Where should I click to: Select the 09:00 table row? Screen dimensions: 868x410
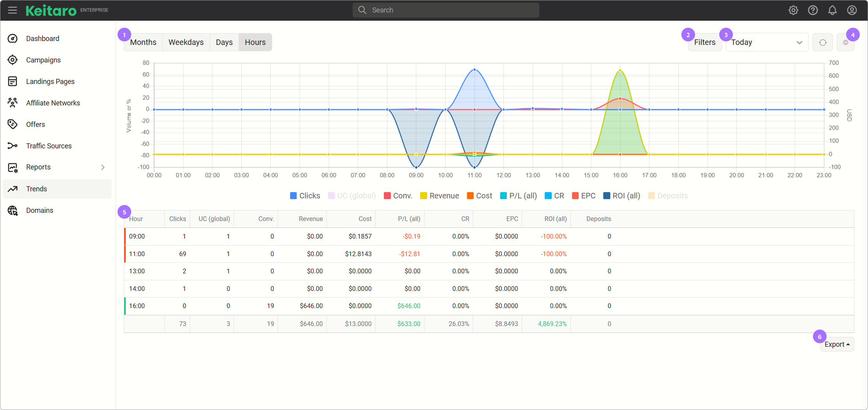[489, 237]
